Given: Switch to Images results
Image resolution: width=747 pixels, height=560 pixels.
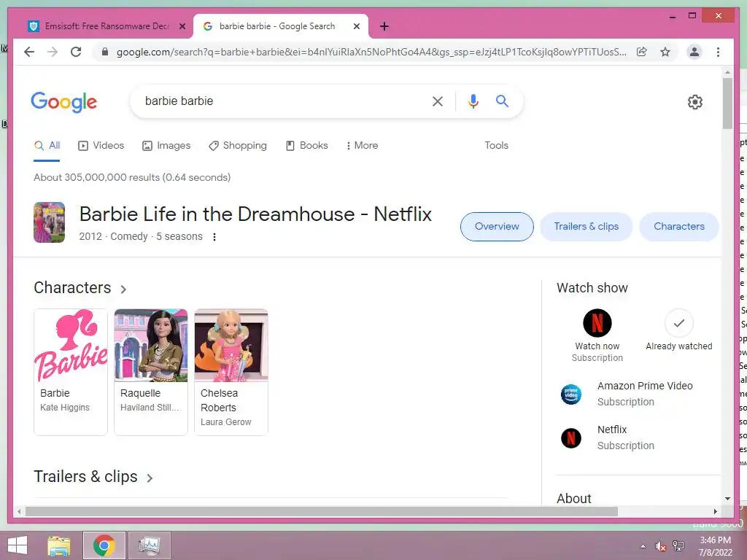Looking at the screenshot, I should (166, 146).
